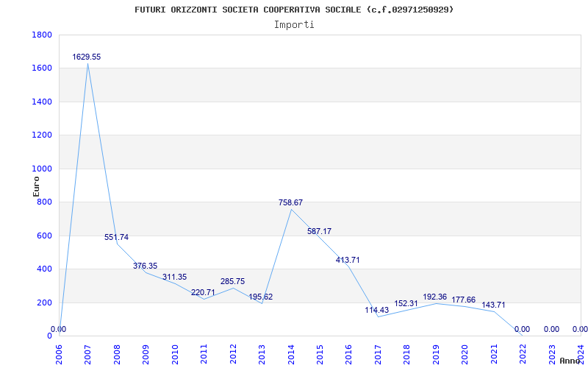
Task: Select the 152.31 data label
Action: click(x=406, y=303)
